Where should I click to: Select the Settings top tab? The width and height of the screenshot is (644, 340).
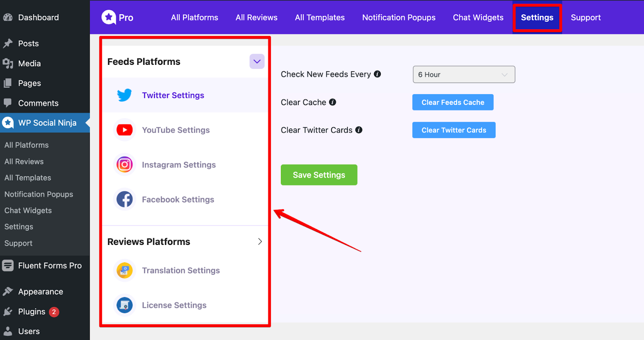[537, 17]
